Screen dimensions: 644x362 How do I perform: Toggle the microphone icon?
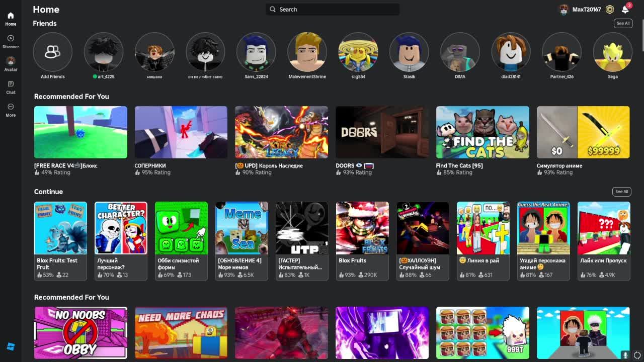click(x=625, y=355)
